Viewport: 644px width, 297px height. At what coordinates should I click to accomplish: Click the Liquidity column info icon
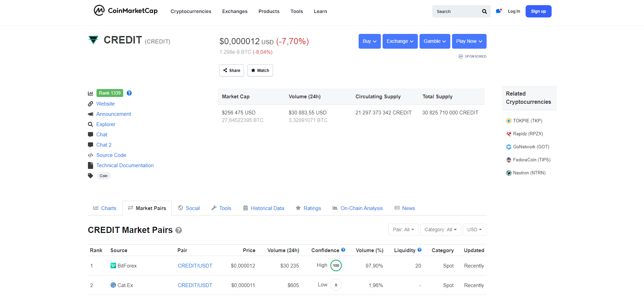[x=420, y=250]
